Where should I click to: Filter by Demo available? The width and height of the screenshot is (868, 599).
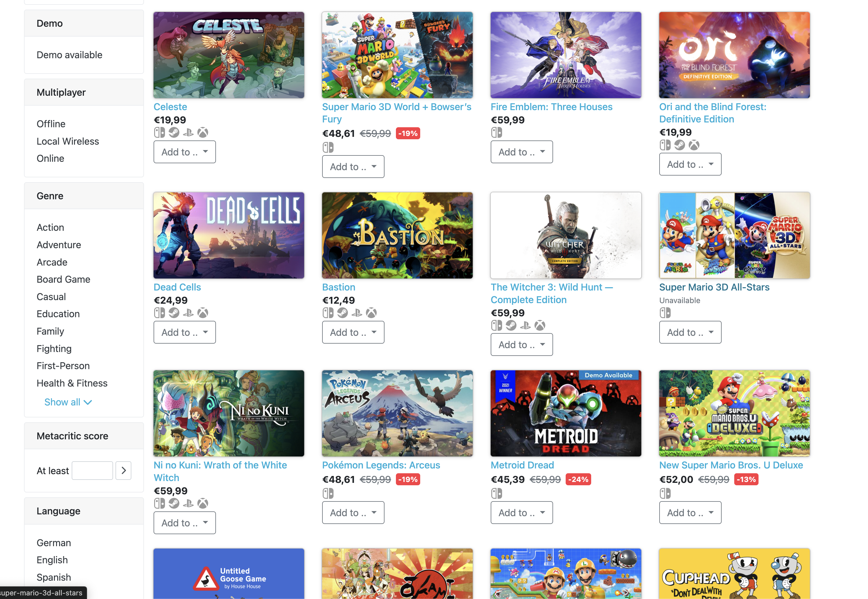click(69, 55)
